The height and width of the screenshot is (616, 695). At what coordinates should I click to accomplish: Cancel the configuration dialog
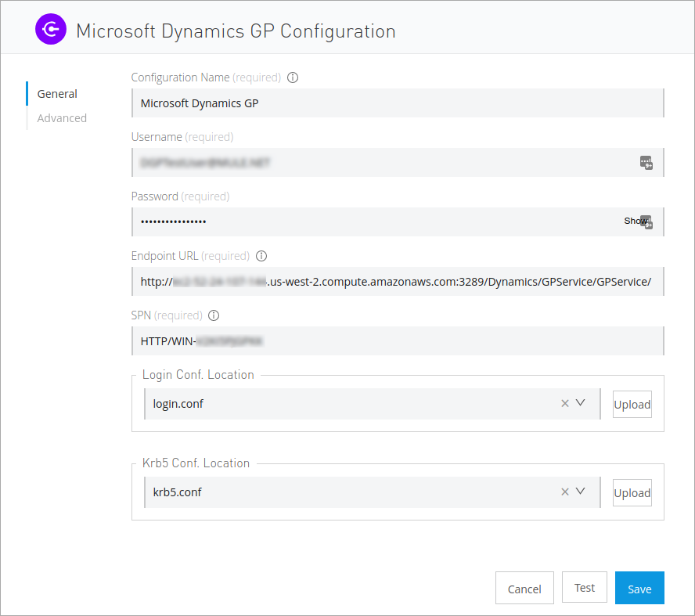(524, 589)
